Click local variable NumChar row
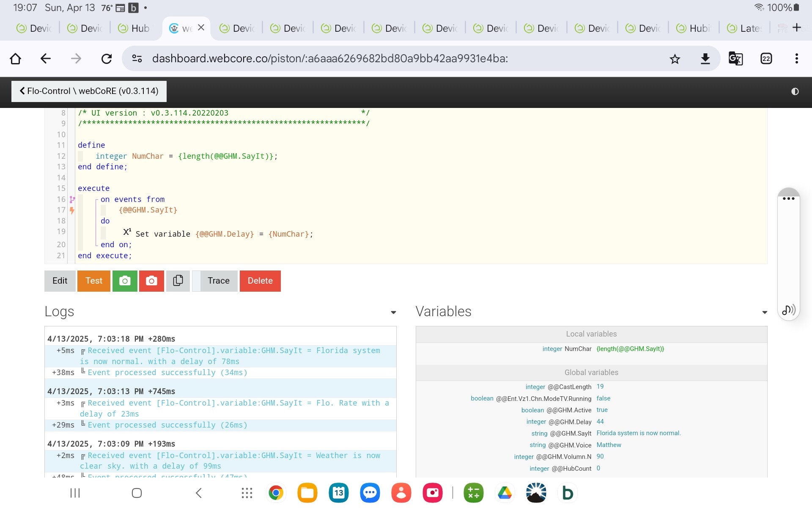This screenshot has width=812, height=508. pos(591,349)
